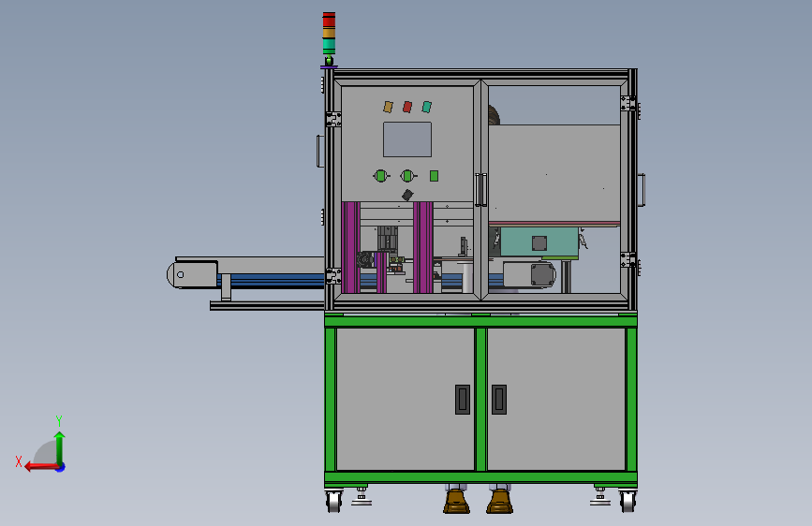
Task: Select the stacked signal tower light on top
Action: [329, 34]
